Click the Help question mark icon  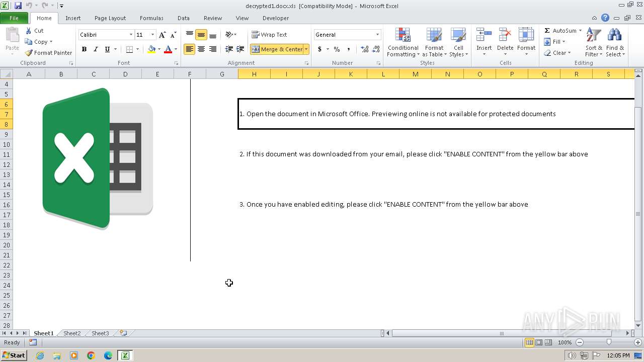tap(605, 18)
